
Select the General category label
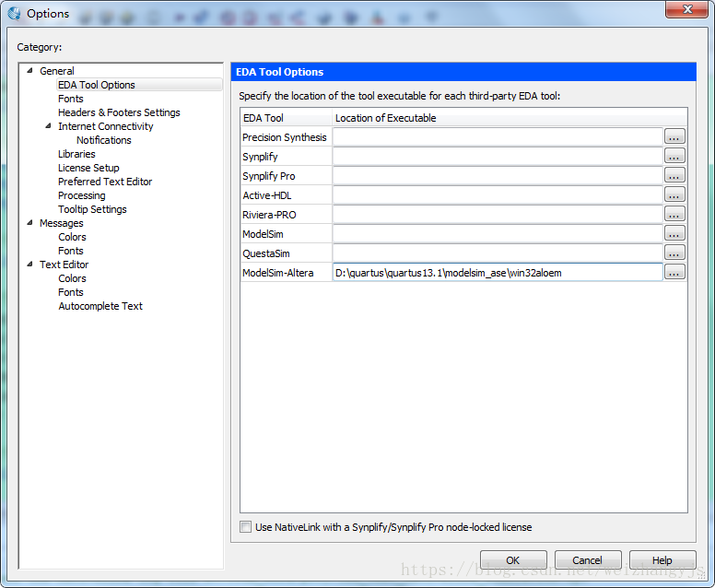pyautogui.click(x=57, y=71)
